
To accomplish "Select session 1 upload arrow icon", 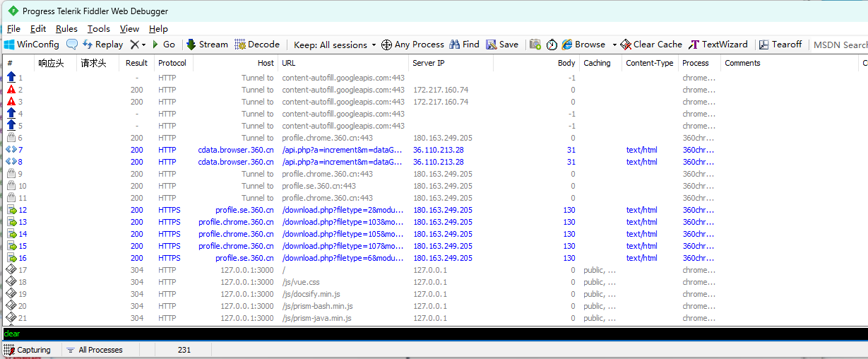I will 11,78.
